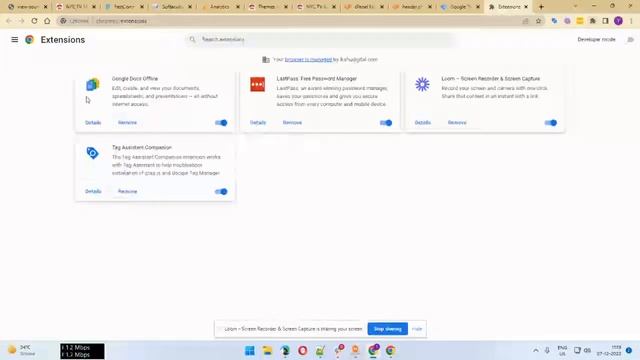Open network and volume quick settings
The width and height of the screenshot is (640, 360).
pos(582,350)
